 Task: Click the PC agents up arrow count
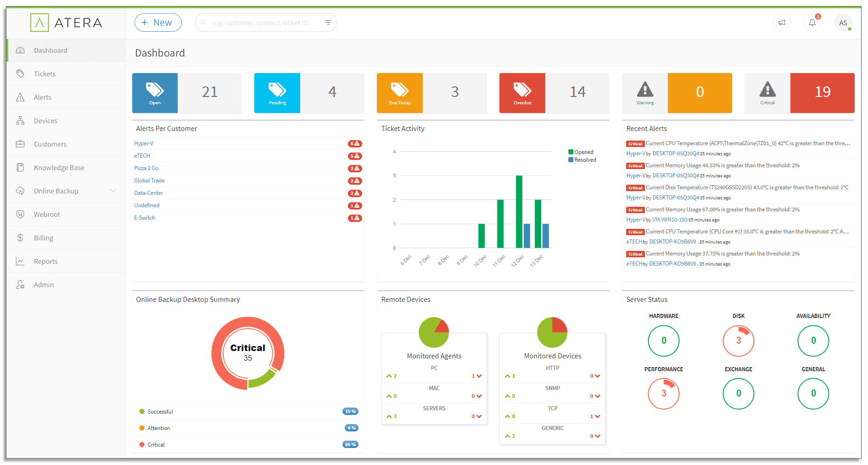[392, 376]
